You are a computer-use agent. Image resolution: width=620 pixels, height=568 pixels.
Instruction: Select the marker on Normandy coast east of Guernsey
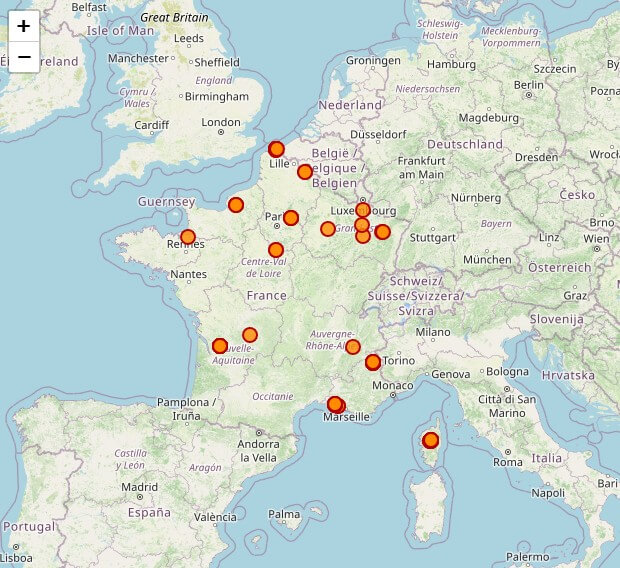[236, 205]
